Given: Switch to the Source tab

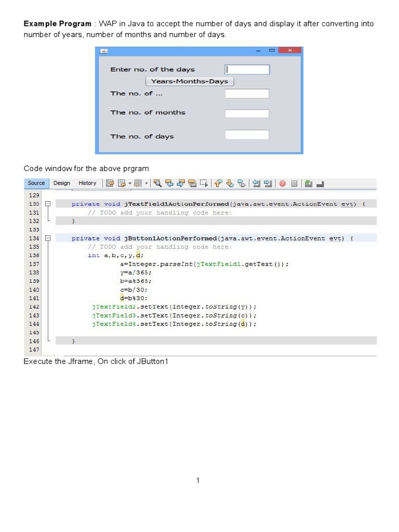Looking at the screenshot, I should pos(36,183).
